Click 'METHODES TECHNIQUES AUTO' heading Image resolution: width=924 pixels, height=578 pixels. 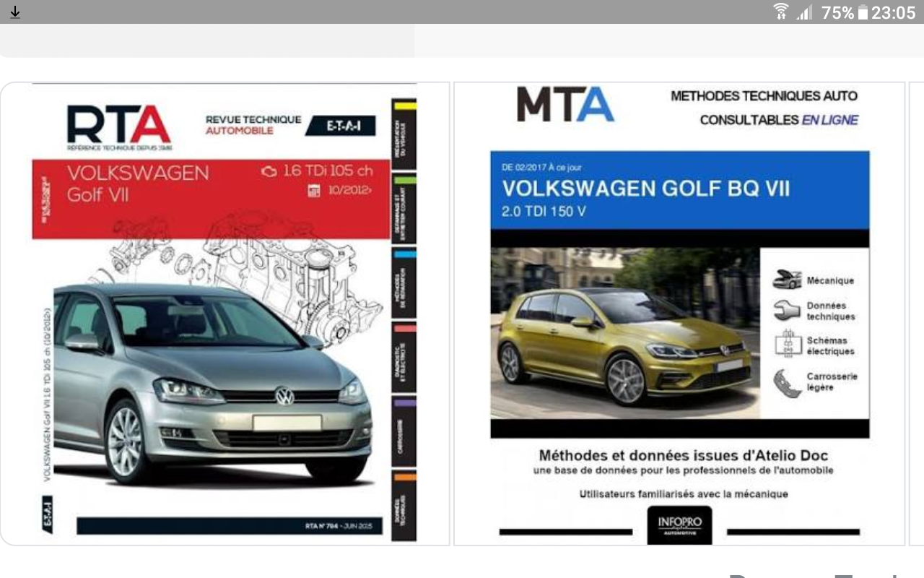tap(764, 96)
